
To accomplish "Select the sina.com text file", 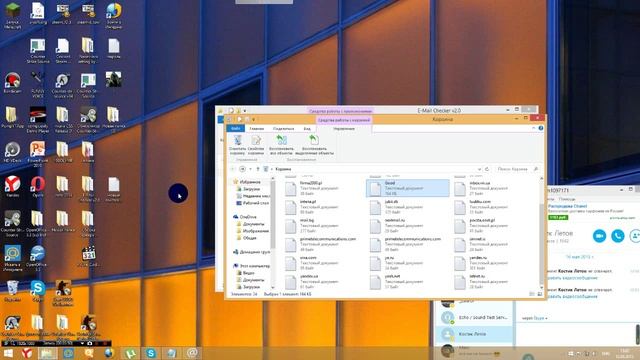I will click(313, 263).
